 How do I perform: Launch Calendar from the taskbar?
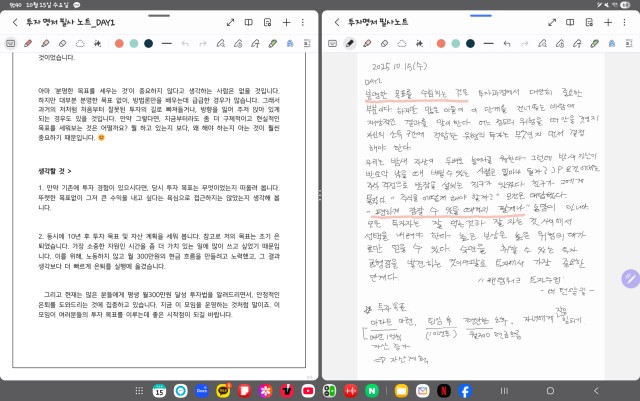(x=159, y=391)
